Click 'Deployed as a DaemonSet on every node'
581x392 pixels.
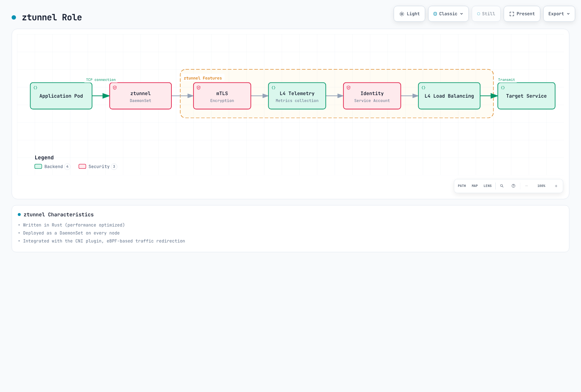(71, 233)
